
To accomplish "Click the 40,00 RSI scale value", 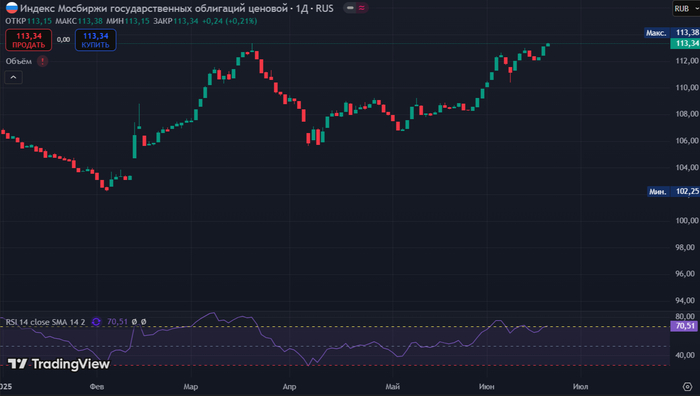I will pyautogui.click(x=685, y=355).
